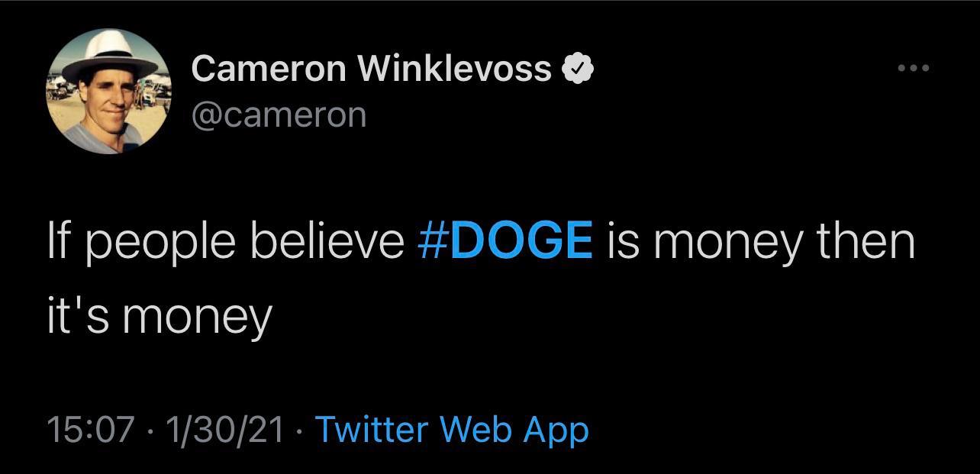Click the Twitter Web App source link
The width and height of the screenshot is (980, 474).
click(453, 430)
